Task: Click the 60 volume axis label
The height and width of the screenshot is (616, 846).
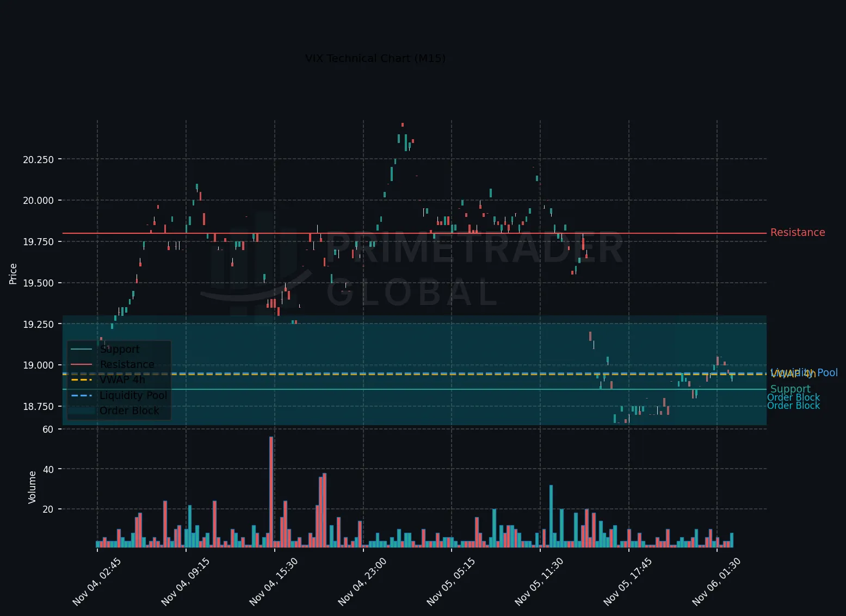Action: 48,430
